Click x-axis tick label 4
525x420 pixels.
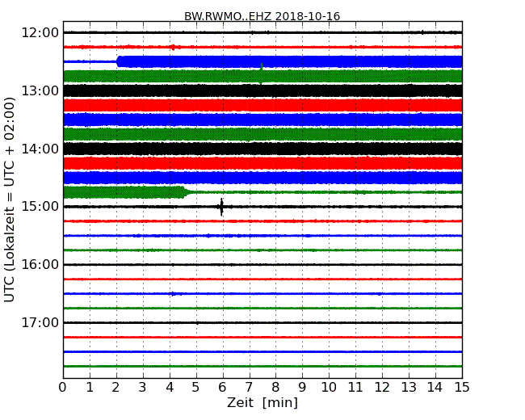click(x=170, y=388)
